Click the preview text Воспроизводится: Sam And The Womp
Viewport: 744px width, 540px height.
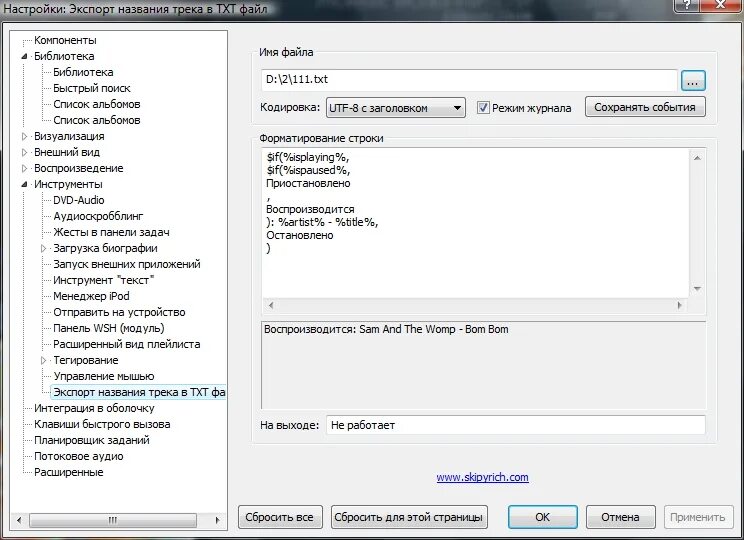tap(386, 329)
